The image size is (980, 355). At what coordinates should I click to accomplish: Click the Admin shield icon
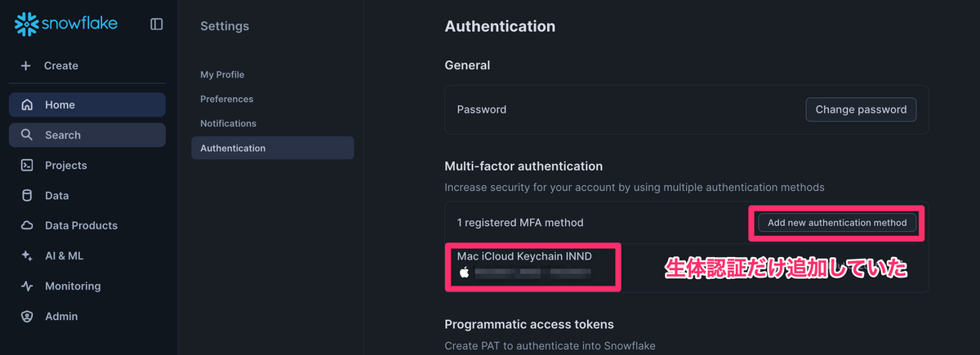tap(27, 316)
